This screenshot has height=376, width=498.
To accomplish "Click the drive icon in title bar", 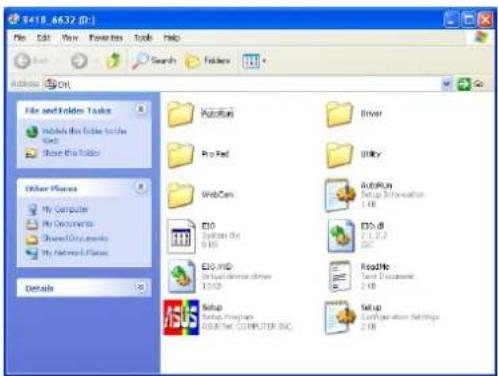I will 14,19.
